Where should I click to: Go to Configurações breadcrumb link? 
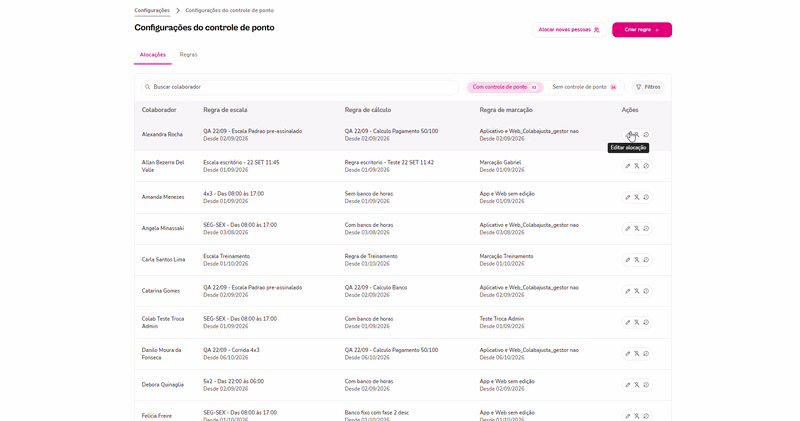coord(152,10)
